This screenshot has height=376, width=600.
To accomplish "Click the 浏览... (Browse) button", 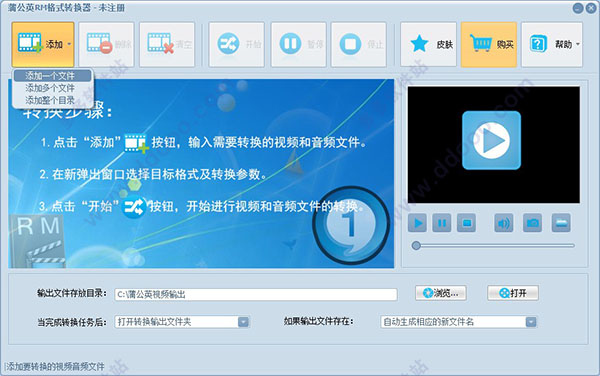I will (x=441, y=293).
